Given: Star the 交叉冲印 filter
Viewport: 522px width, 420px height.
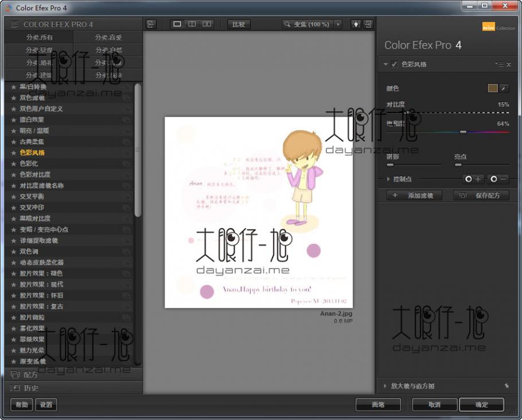Looking at the screenshot, I should click(x=14, y=208).
